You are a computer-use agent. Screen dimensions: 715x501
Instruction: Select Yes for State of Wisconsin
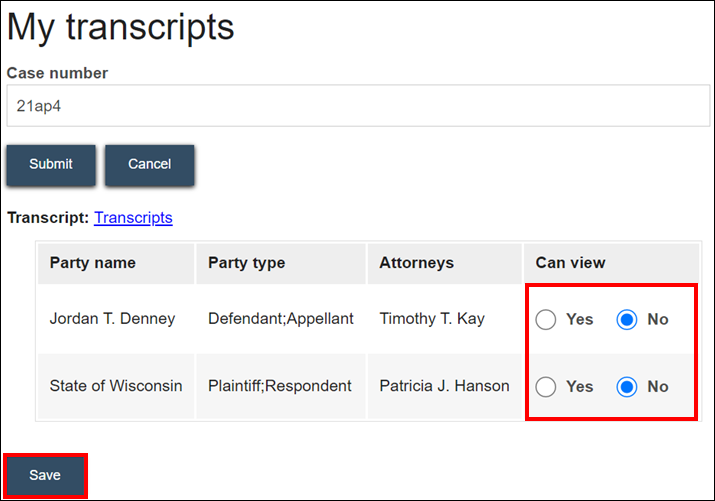[546, 387]
